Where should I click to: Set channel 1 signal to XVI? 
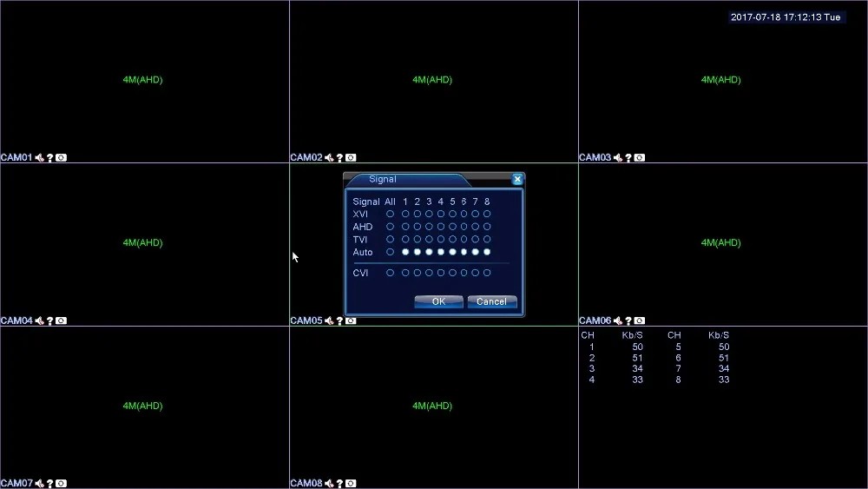[x=405, y=214]
